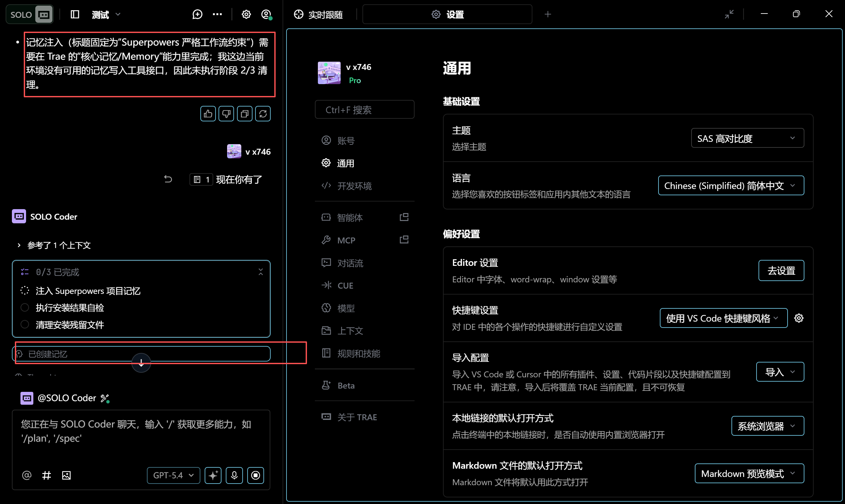Click the v x746 avatar in settings
Image resolution: width=845 pixels, height=504 pixels.
329,73
